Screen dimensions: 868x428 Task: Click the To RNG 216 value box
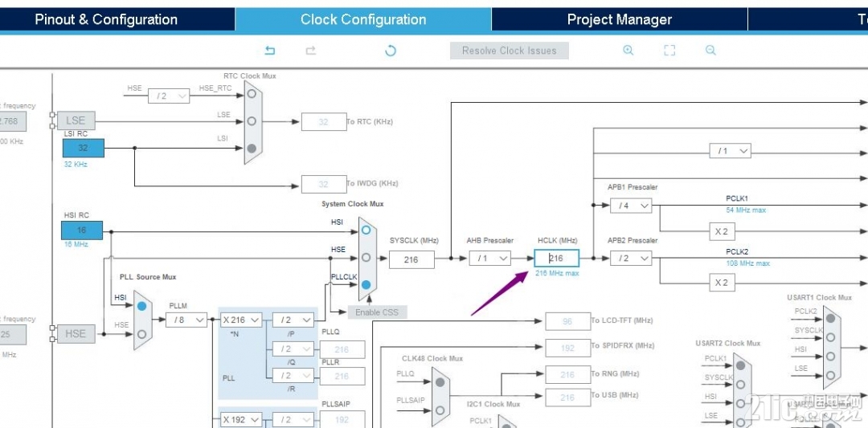coord(568,374)
